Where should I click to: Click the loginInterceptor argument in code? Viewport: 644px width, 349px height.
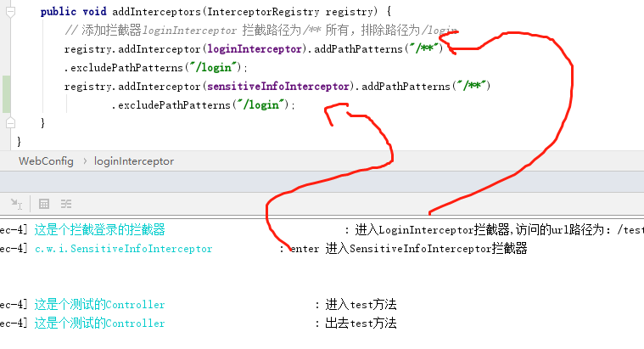coord(255,49)
